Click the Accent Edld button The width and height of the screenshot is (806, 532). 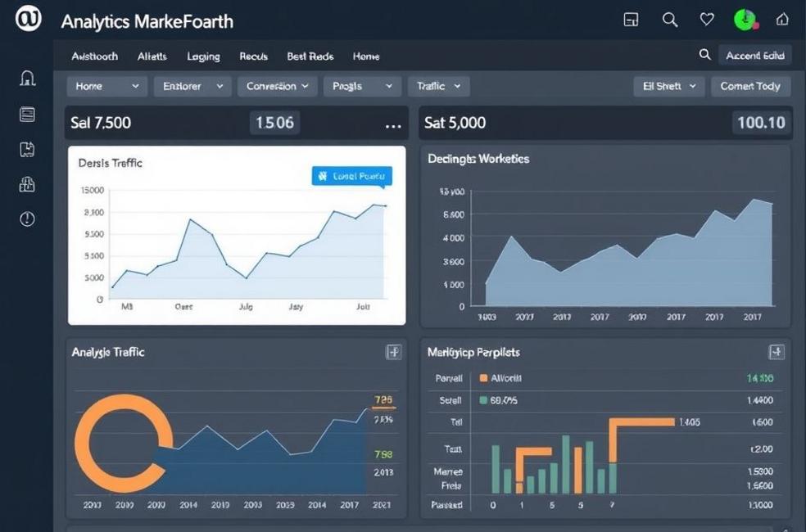[754, 55]
